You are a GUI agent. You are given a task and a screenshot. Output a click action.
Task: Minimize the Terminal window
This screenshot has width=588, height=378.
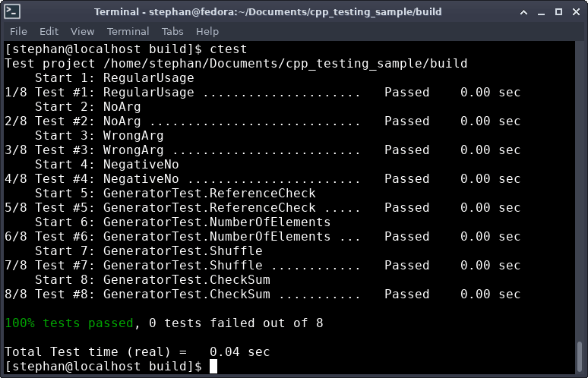pos(541,12)
